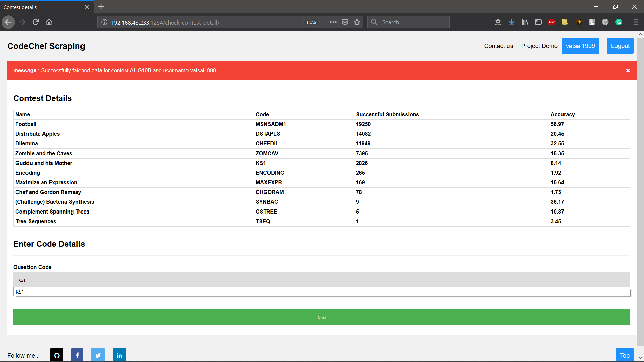Open the Grammarly extension icon

[619, 22]
